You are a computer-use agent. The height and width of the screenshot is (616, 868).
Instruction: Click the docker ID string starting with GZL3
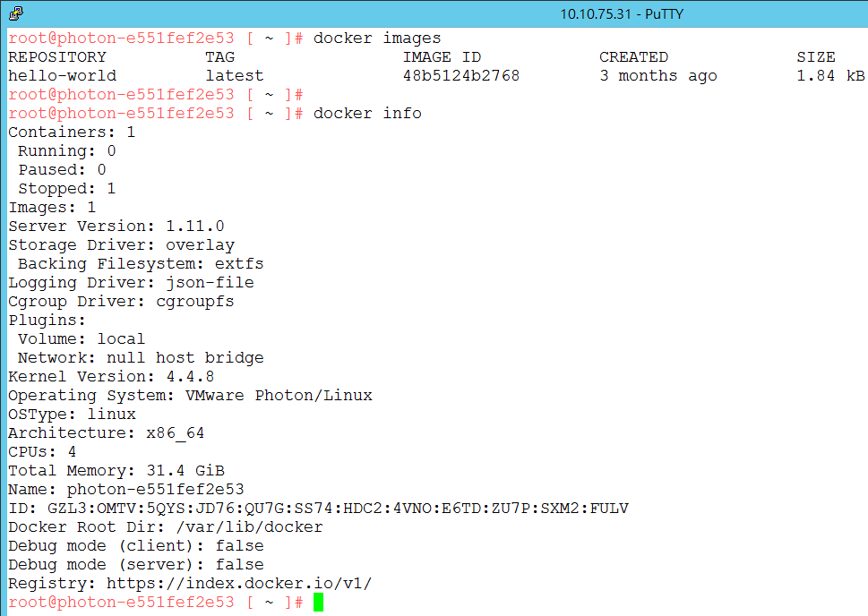pos(338,508)
